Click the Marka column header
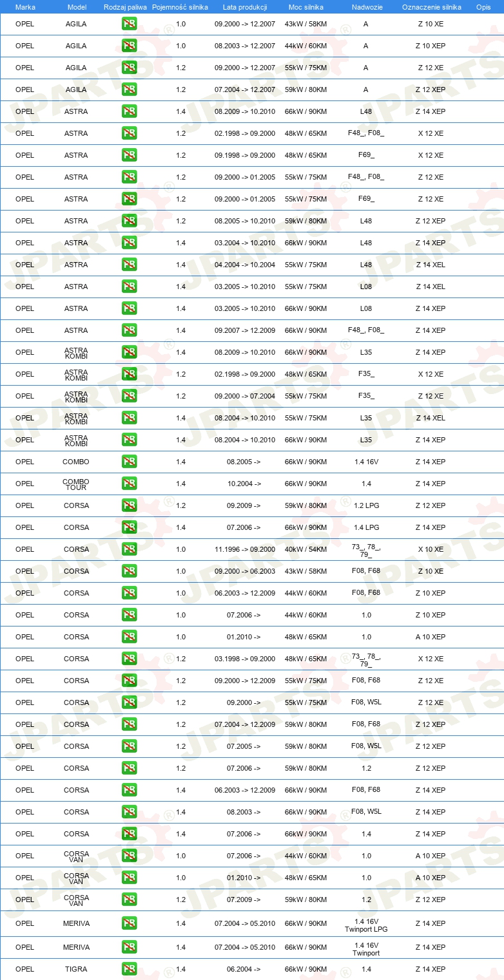 25,6
